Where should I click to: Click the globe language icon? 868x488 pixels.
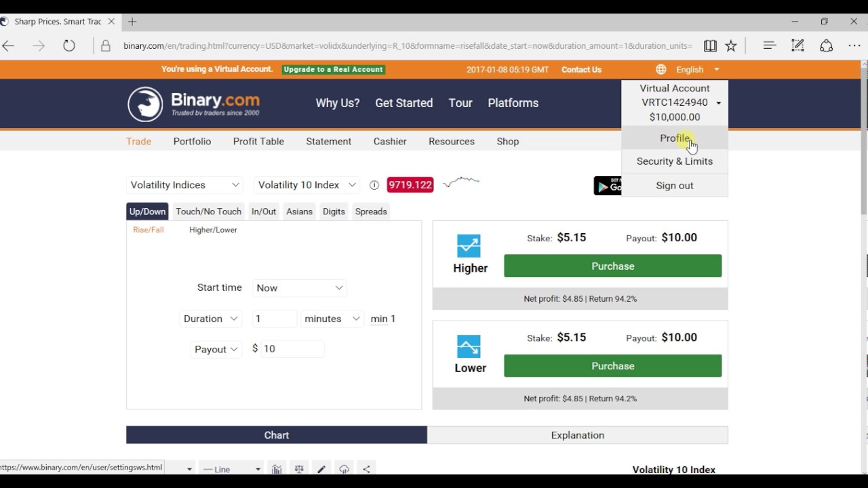[x=661, y=69]
